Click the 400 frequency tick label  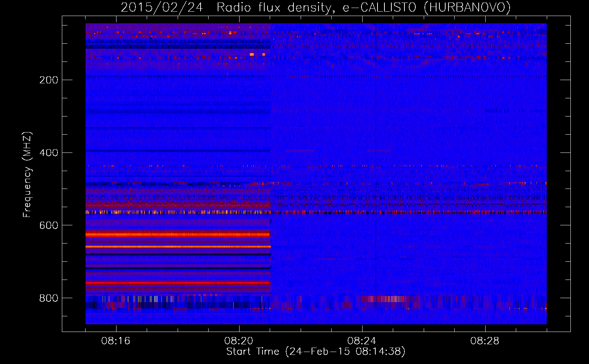tap(49, 153)
